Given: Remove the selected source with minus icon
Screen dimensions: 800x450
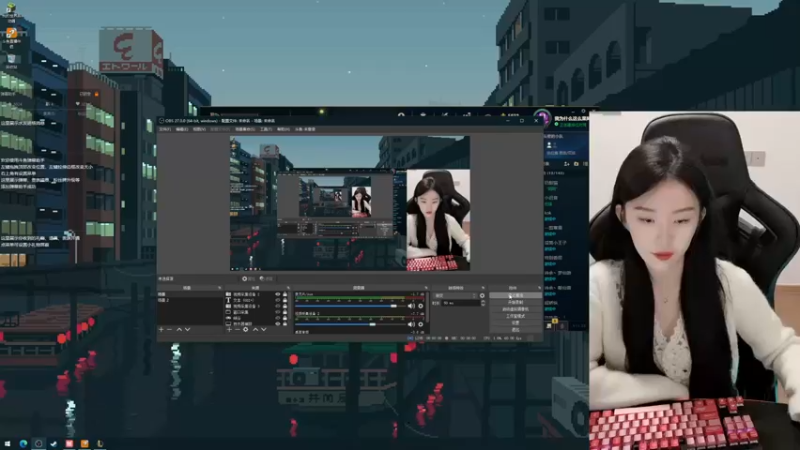Looking at the screenshot, I should pos(238,330).
